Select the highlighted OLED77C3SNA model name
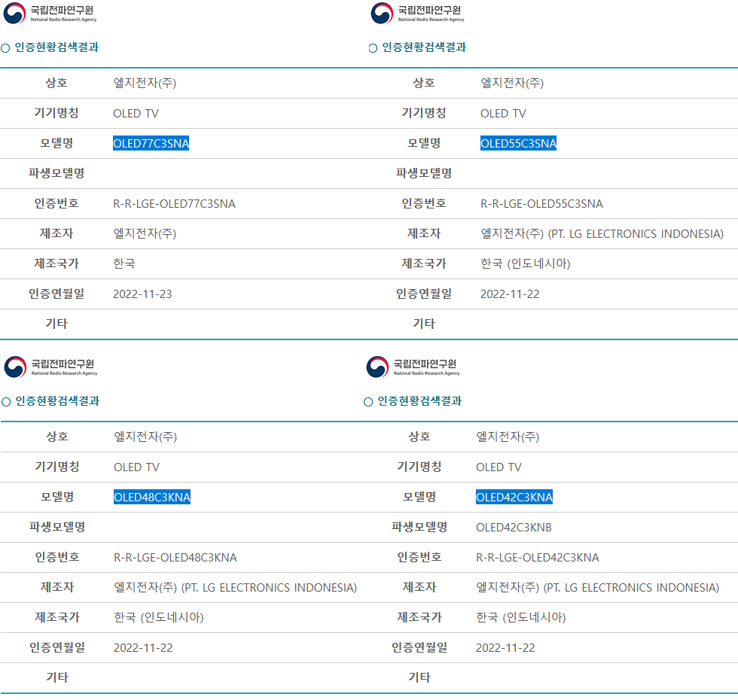The height and width of the screenshot is (700, 738). click(151, 143)
